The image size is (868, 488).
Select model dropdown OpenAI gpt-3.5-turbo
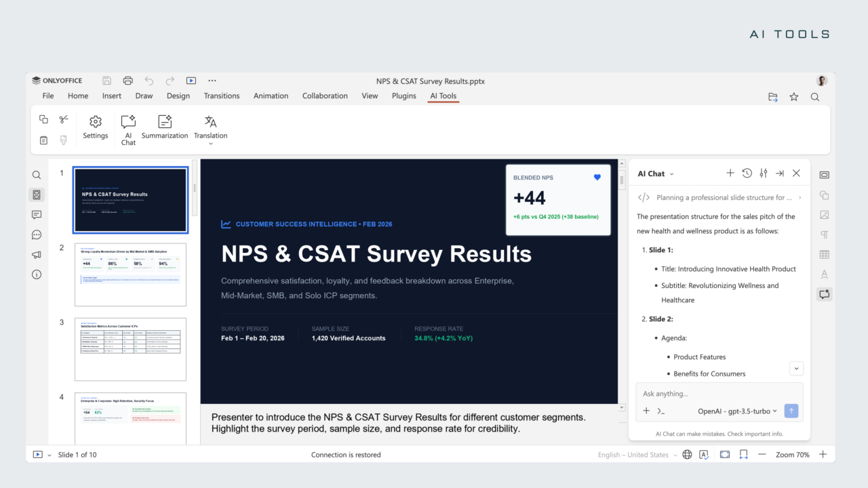click(x=738, y=411)
